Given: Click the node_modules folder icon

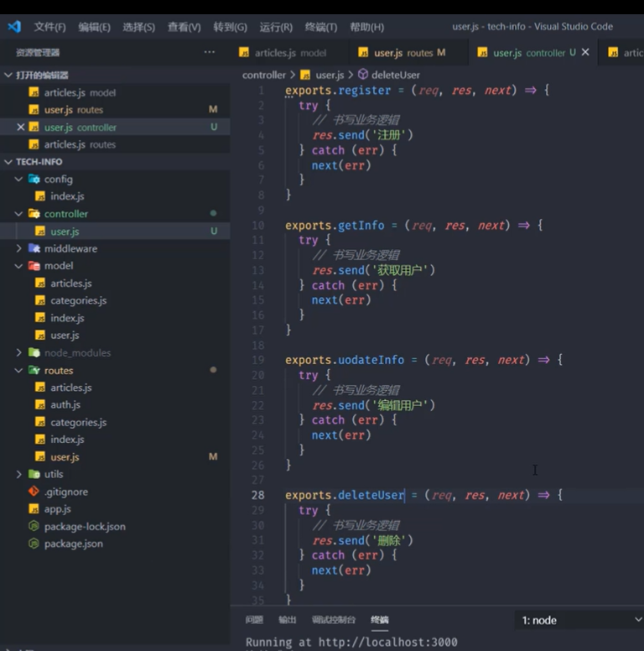Looking at the screenshot, I should [x=34, y=352].
